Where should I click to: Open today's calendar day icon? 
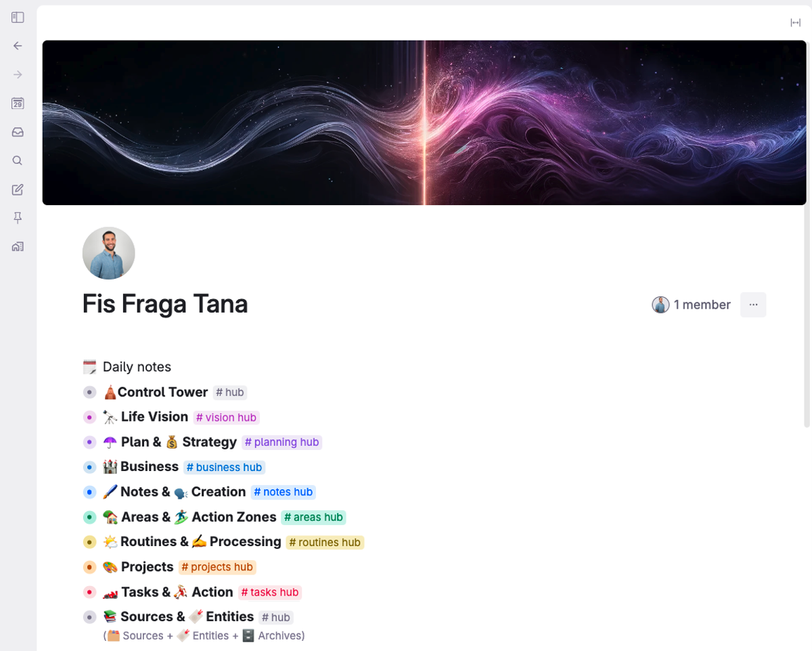pos(18,104)
